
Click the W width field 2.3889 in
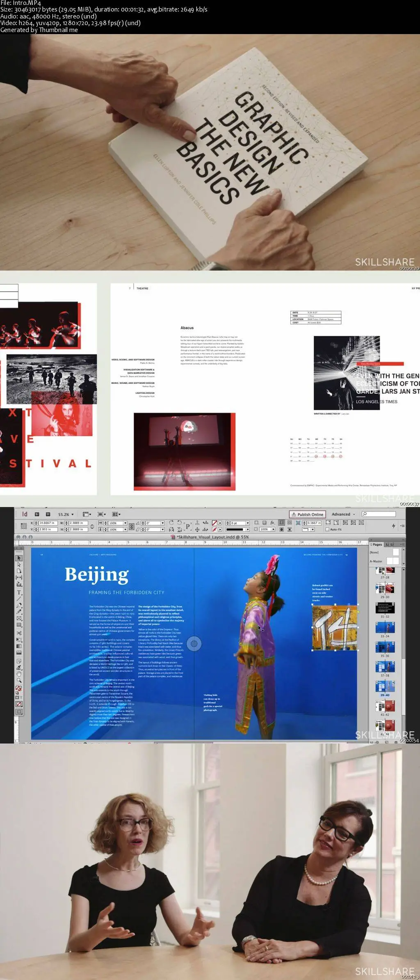[79, 523]
